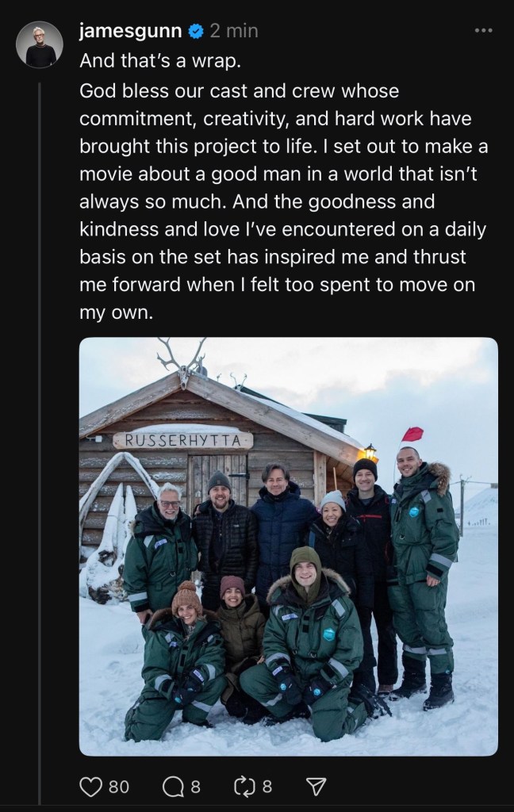Click the jamesgunn username link
The height and width of the screenshot is (812, 514).
[x=130, y=32]
